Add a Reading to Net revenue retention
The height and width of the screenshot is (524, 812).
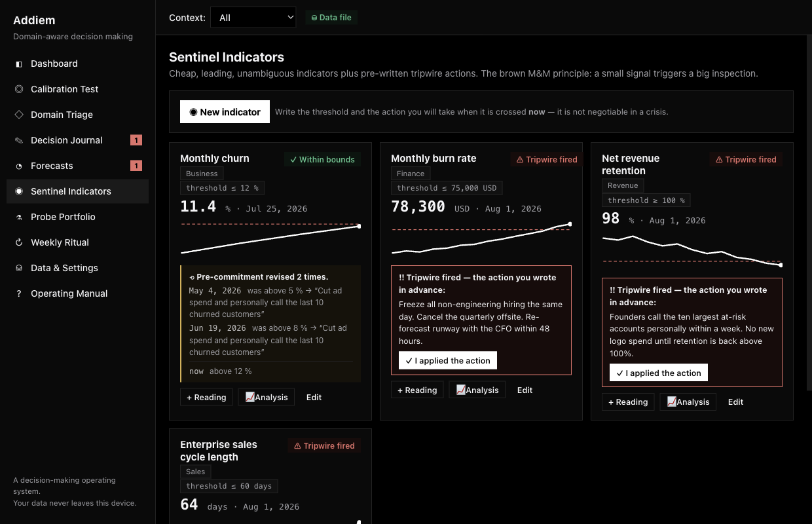pos(628,402)
